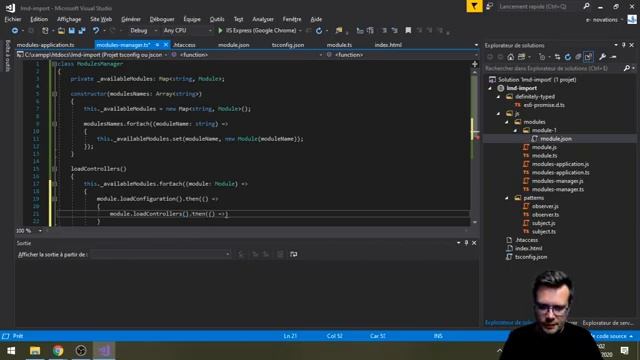640x360 pixels.
Task: Select observer.ts in Solution Explorer
Action: pos(545,215)
